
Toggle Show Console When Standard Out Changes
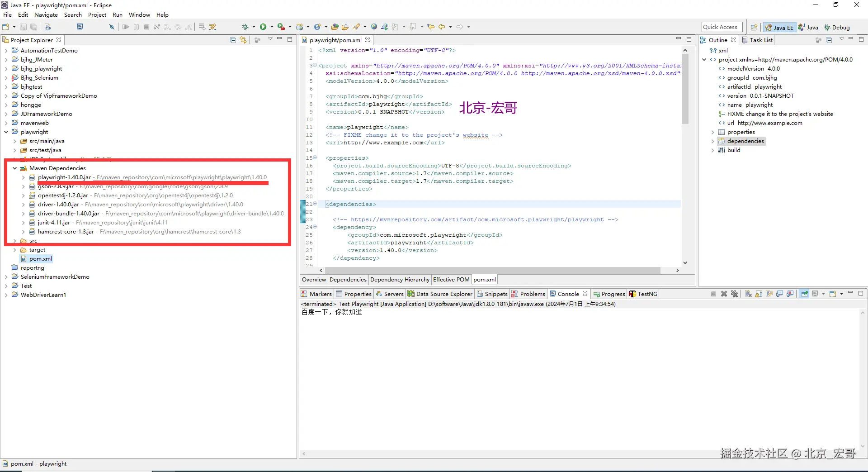(779, 294)
